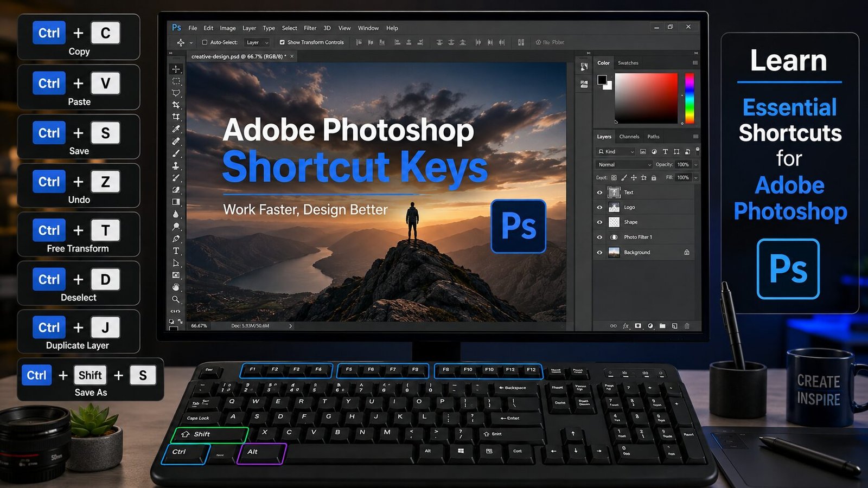Select the Eraser tool
This screenshot has width=868, height=488.
176,190
